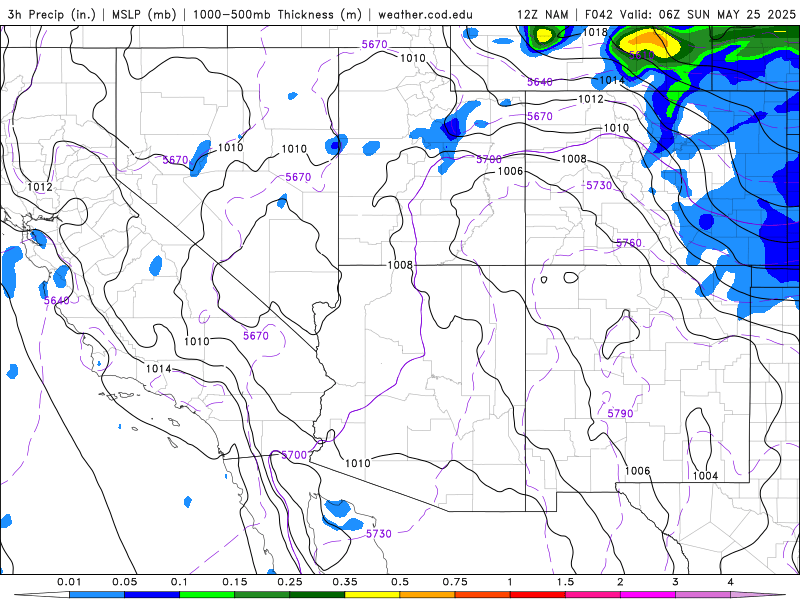Click the 0.01 legend value
The image size is (800, 600).
point(69,582)
